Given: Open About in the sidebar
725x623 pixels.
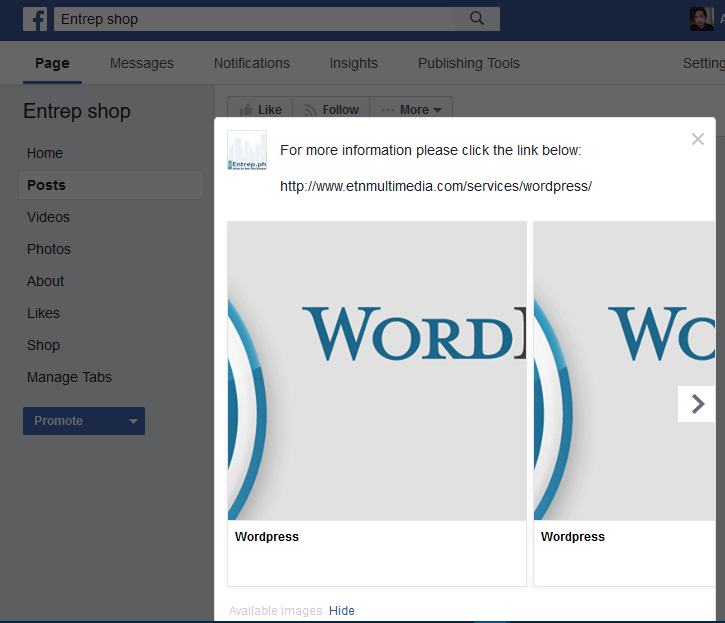Looking at the screenshot, I should point(45,281).
